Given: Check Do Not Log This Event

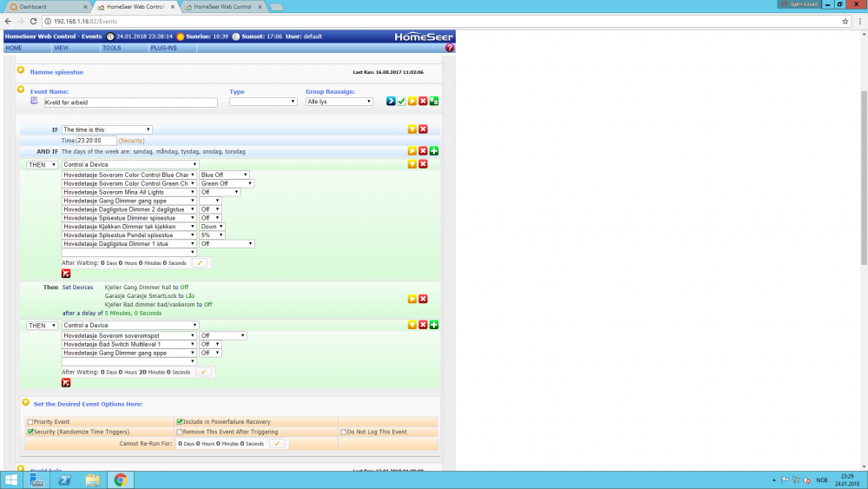Looking at the screenshot, I should [344, 432].
